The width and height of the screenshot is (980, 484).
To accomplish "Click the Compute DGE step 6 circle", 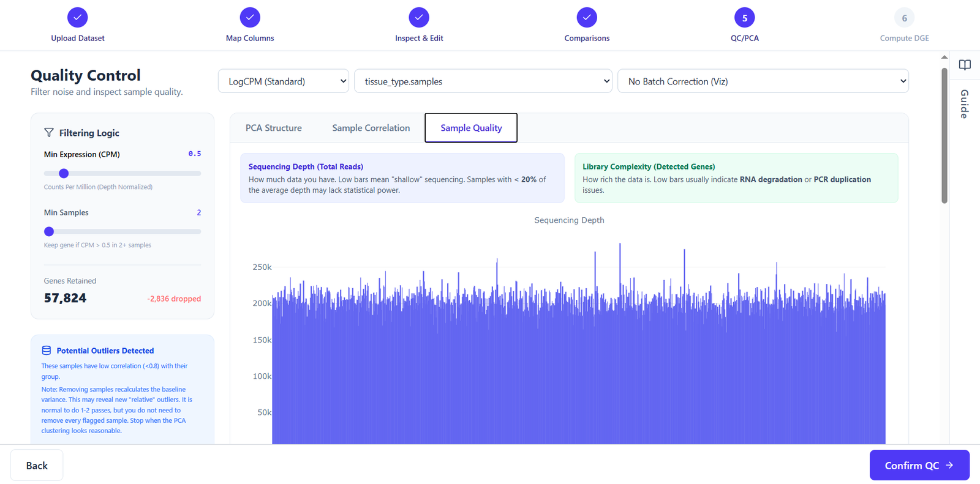I will point(905,18).
